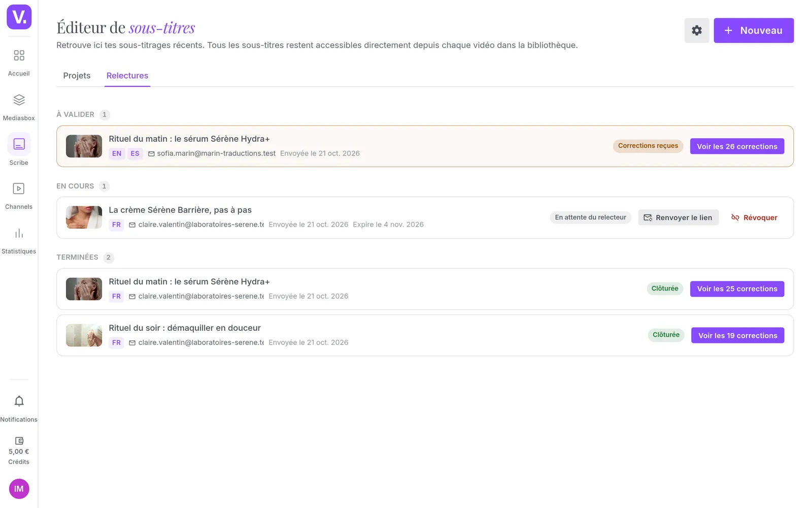This screenshot has height=508, width=812.
Task: Open the 5,00 € Crédits wallet
Action: click(19, 451)
